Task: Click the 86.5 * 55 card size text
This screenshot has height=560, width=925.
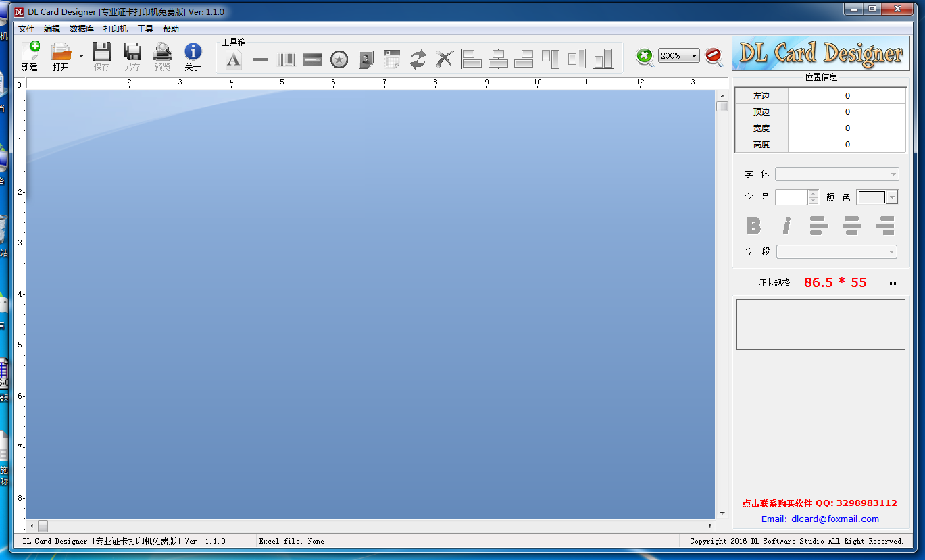Action: pyautogui.click(x=835, y=282)
